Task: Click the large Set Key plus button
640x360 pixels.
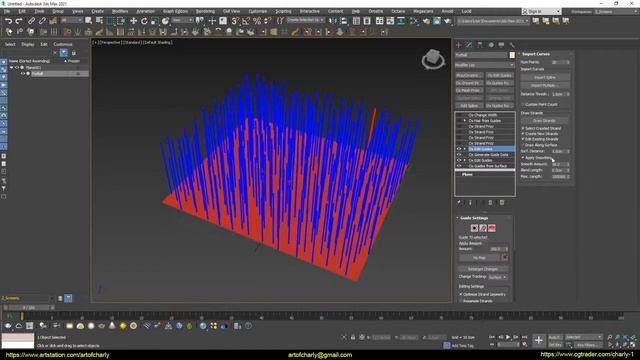Action: [539, 340]
